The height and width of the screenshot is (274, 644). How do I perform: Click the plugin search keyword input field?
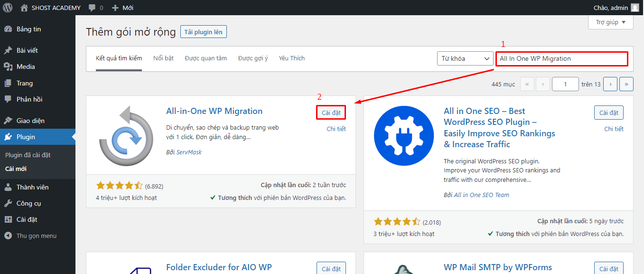(561, 58)
